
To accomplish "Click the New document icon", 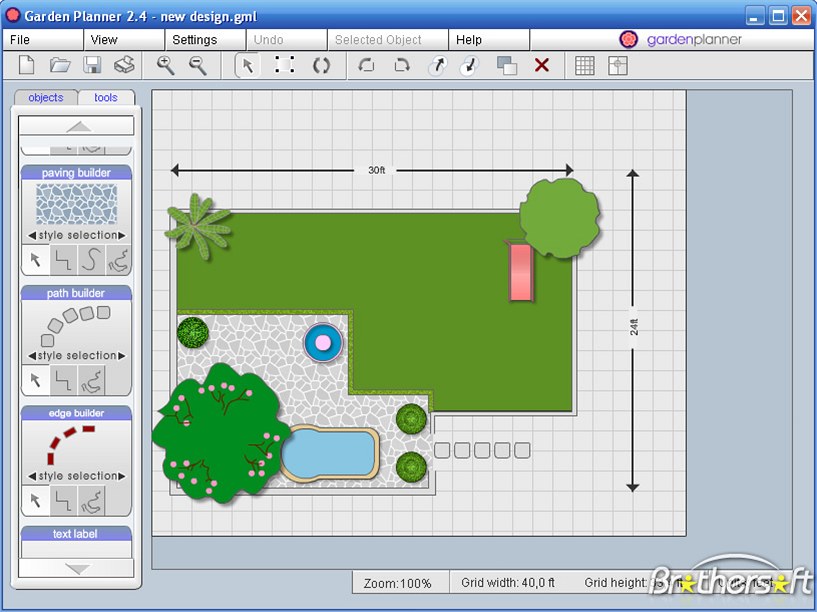I will pyautogui.click(x=27, y=66).
